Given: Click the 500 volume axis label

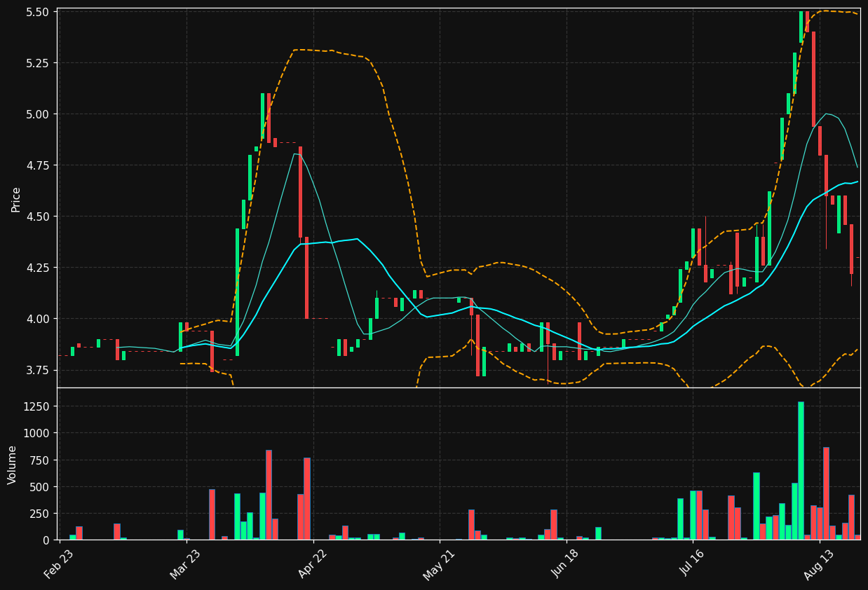Looking at the screenshot, I should click(39, 486).
